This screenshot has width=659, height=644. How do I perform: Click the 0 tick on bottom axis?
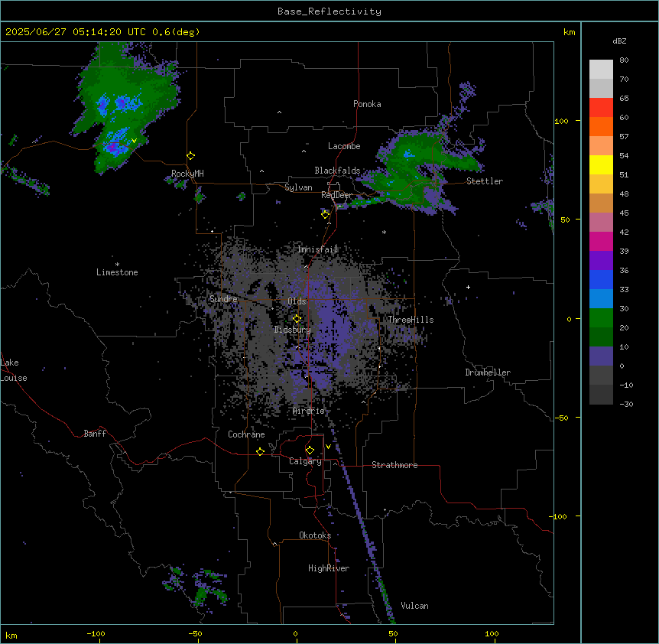coord(295,633)
